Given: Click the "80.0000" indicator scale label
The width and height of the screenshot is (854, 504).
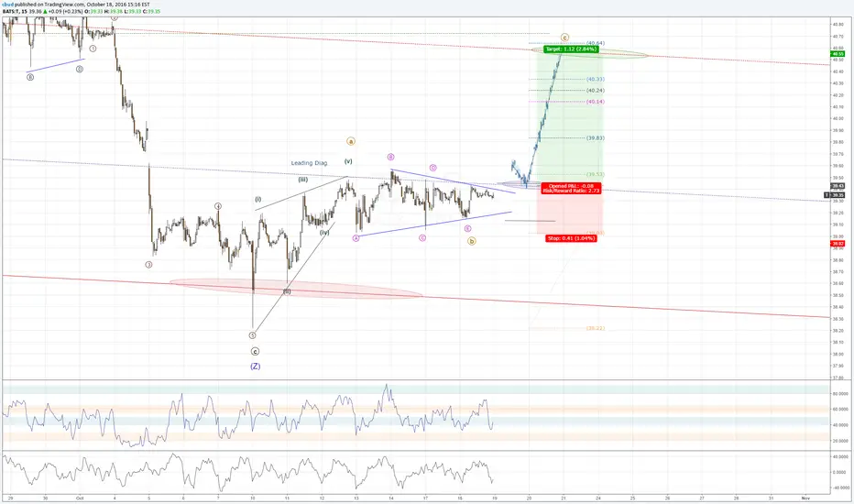Looking at the screenshot, I should tap(838, 393).
